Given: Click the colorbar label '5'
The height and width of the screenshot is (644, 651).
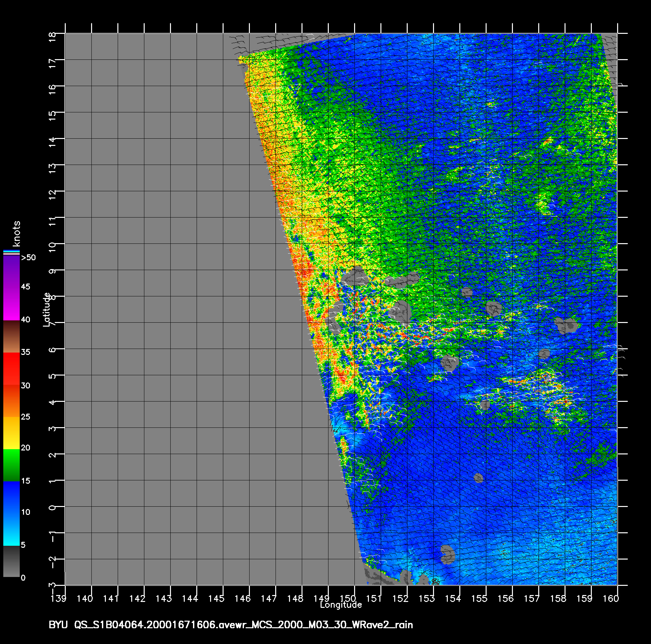Looking at the screenshot, I should click(x=23, y=545).
